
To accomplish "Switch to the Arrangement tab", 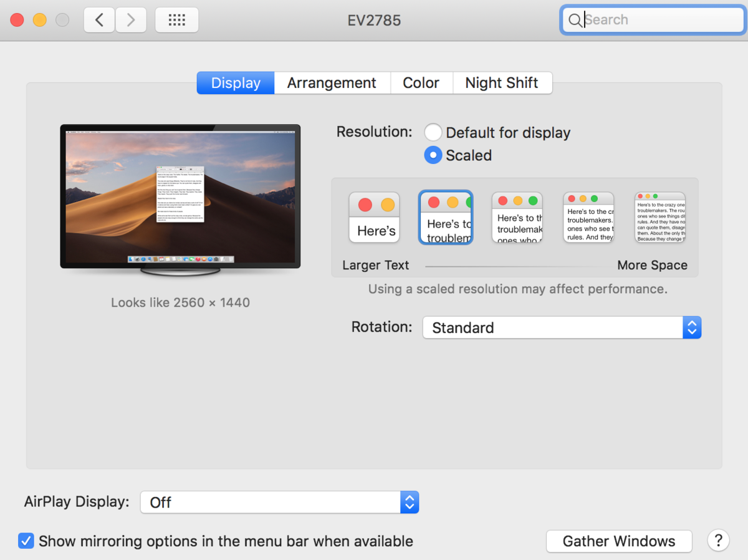I will [332, 83].
